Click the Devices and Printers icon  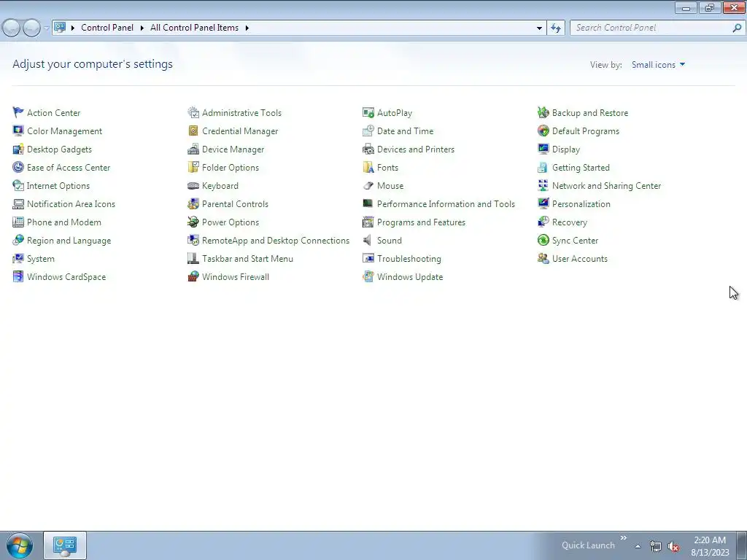coord(368,149)
